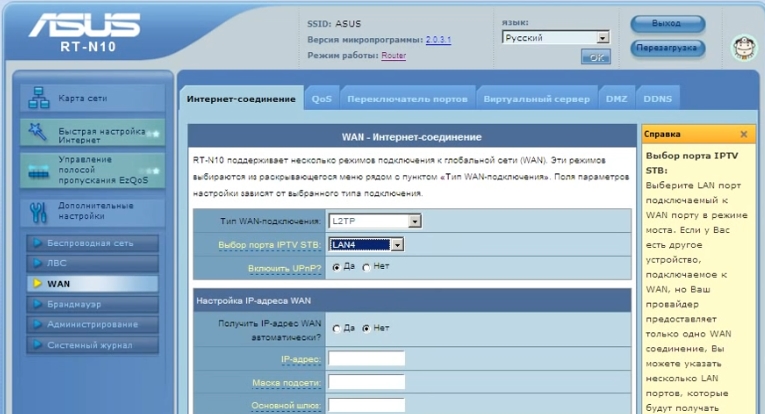Switch to the DDNS tab
Viewport: 765px width, 414px height.
[x=658, y=99]
